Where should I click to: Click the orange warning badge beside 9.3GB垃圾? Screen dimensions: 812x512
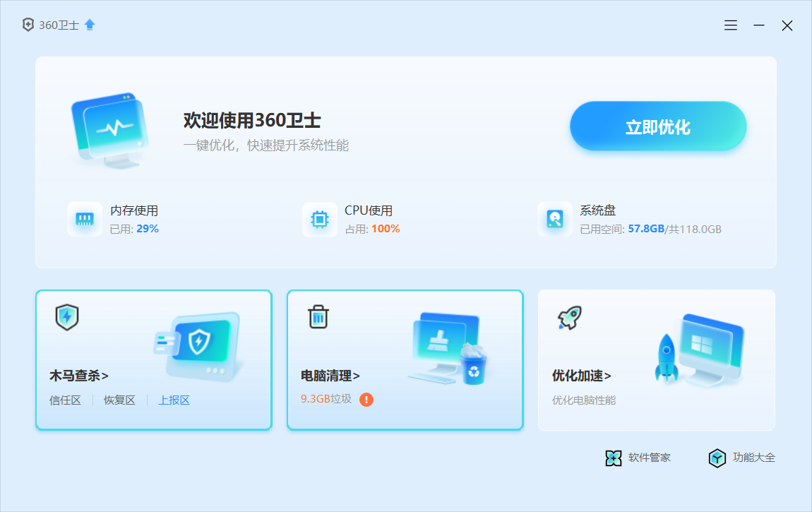366,399
